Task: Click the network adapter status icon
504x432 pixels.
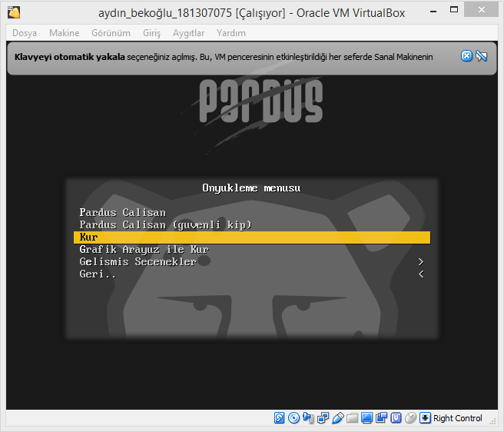Action: pos(323,418)
